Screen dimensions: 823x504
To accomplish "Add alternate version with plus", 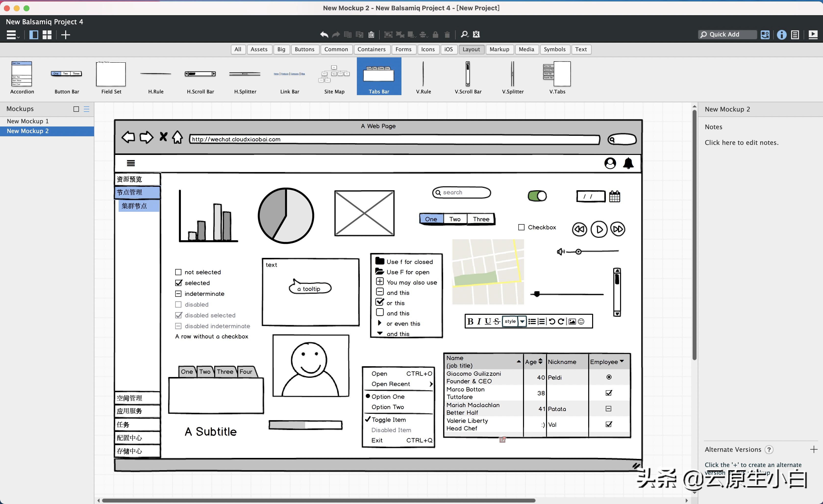I will (x=814, y=449).
